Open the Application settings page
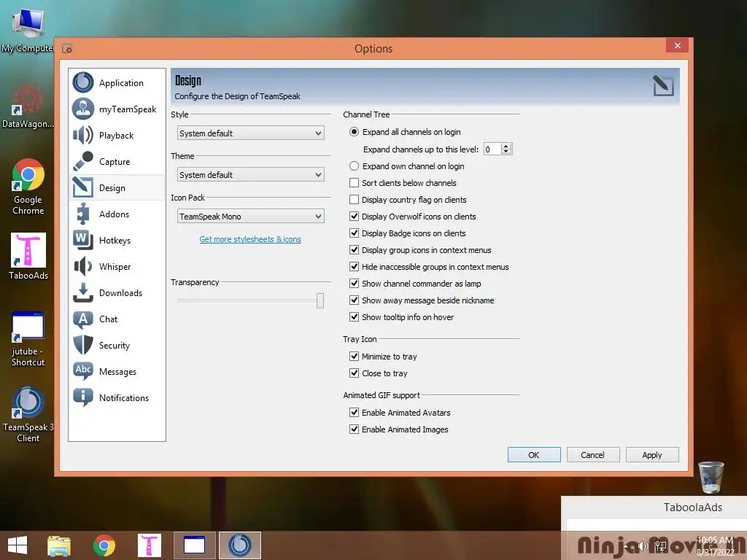 tap(117, 83)
